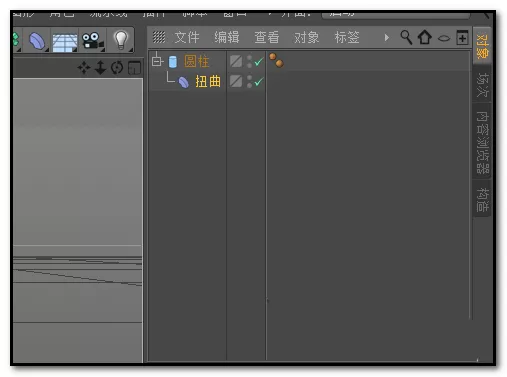The image size is (507, 377).
Task: Open the 标签 menu
Action: pyautogui.click(x=347, y=37)
